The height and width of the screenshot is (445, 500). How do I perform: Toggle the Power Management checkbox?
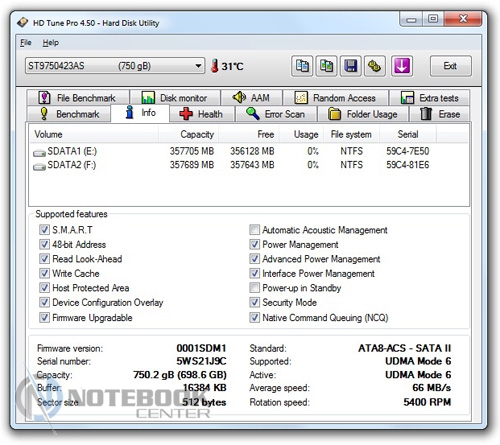[254, 244]
